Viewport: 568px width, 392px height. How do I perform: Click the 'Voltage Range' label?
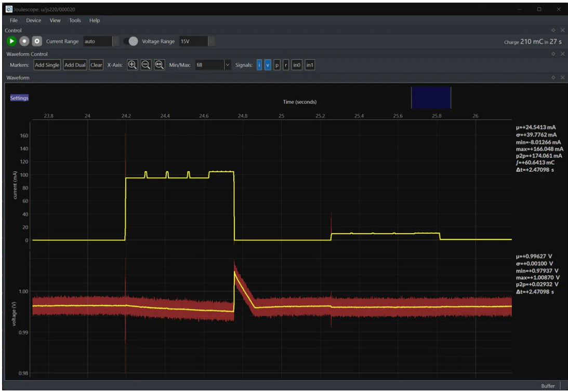pos(158,42)
